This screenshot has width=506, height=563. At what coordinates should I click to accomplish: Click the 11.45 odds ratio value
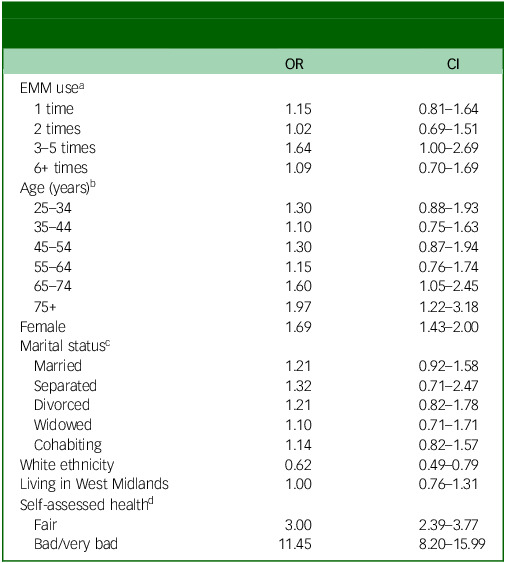tap(295, 544)
